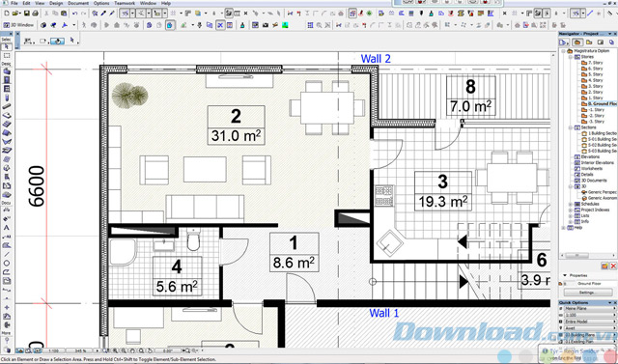This screenshot has width=618, height=364.
Task: Choose the Circle tool in the toolbox
Action: click(x=7, y=264)
